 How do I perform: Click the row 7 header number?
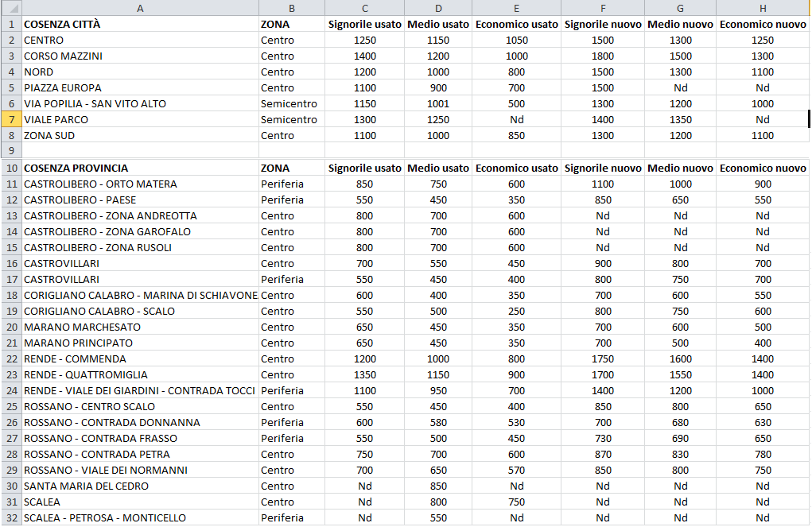[10, 119]
